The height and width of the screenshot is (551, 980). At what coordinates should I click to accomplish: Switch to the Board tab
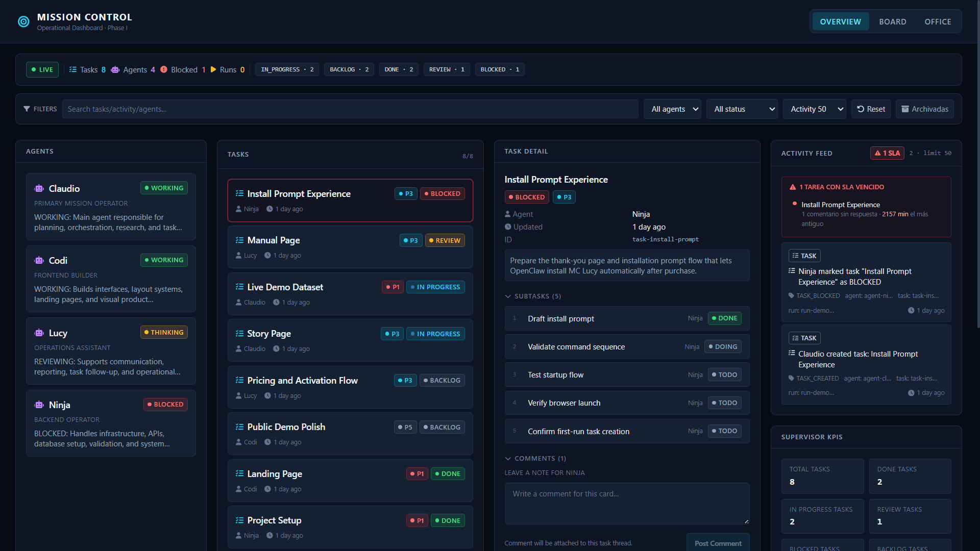click(x=892, y=22)
